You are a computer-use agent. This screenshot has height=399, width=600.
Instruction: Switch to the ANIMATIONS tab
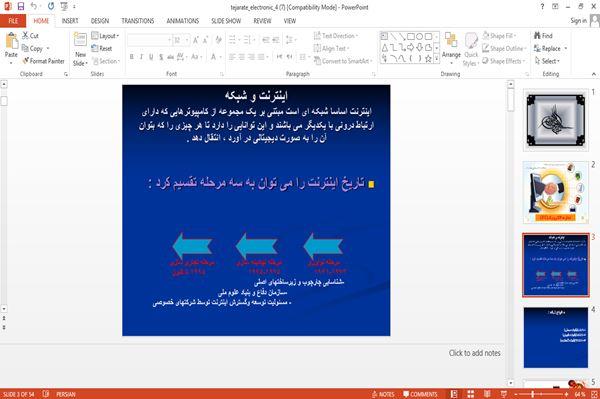pyautogui.click(x=183, y=21)
